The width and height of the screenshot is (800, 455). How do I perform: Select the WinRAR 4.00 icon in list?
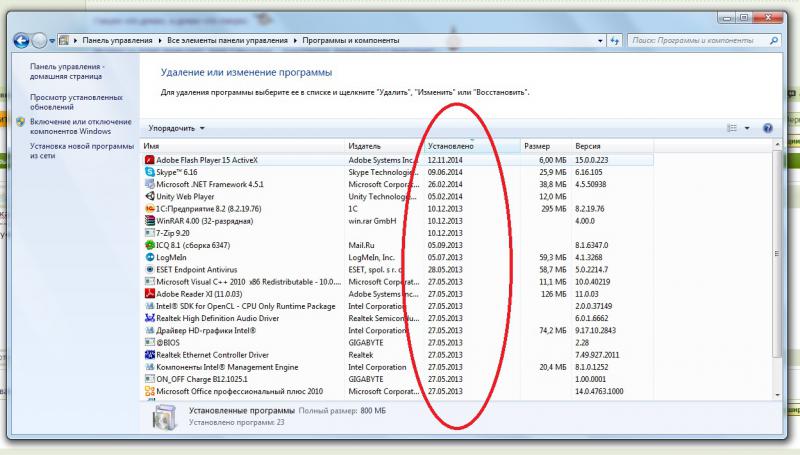149,221
